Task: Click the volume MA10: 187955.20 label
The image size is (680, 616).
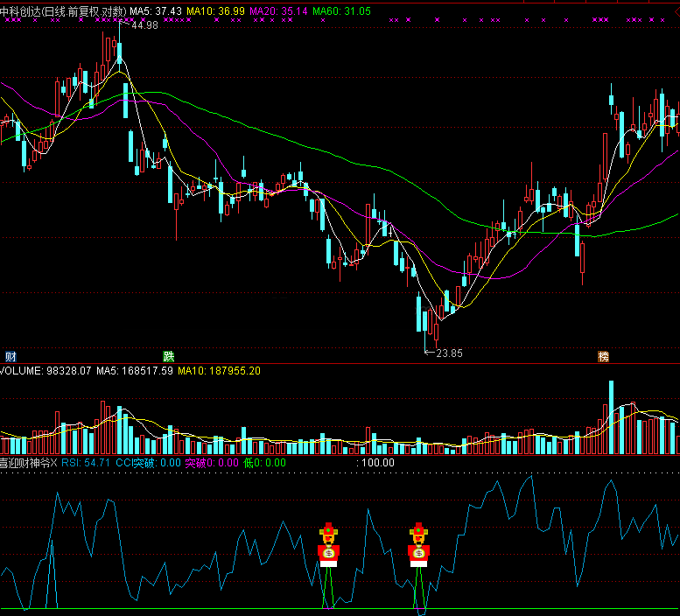Action: [x=219, y=371]
